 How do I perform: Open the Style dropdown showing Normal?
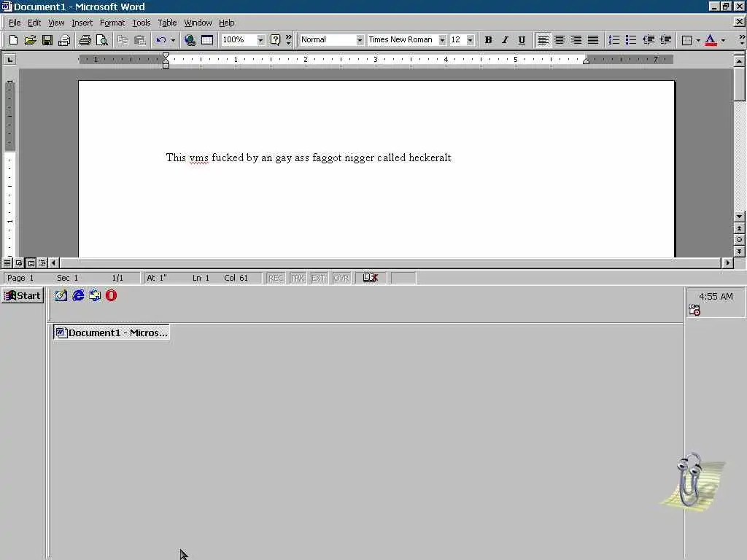360,40
